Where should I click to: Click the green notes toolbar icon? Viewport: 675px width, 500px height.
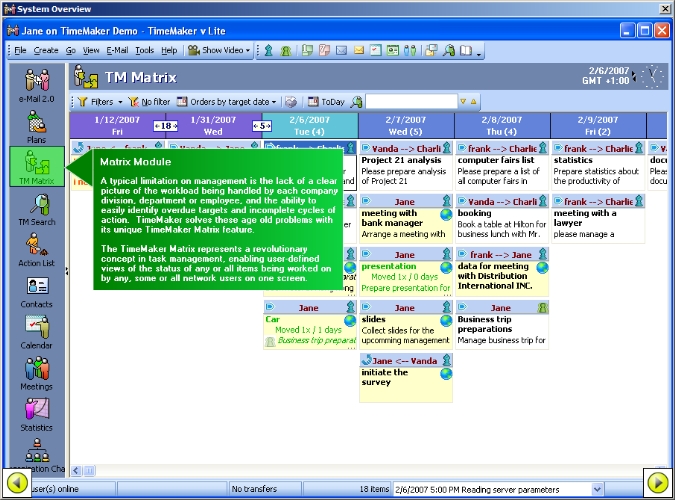307,51
